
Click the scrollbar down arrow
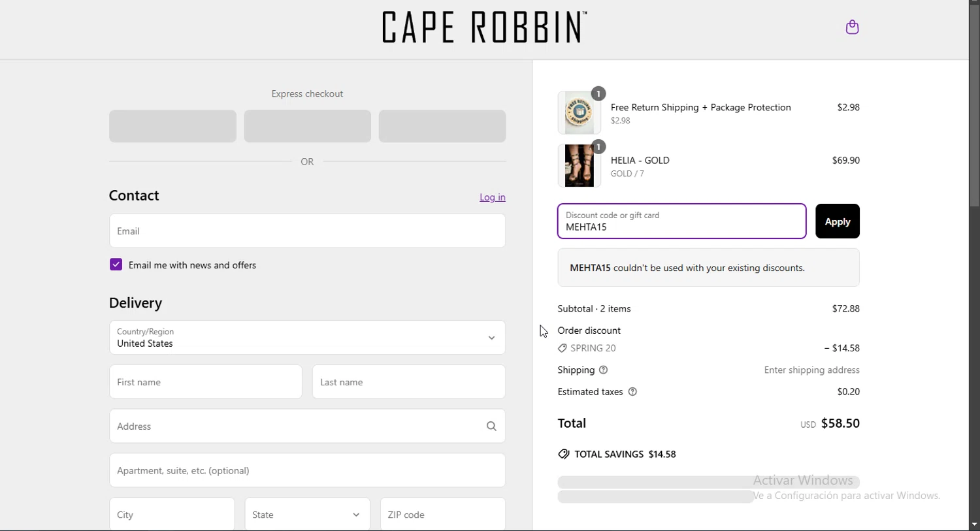click(974, 524)
